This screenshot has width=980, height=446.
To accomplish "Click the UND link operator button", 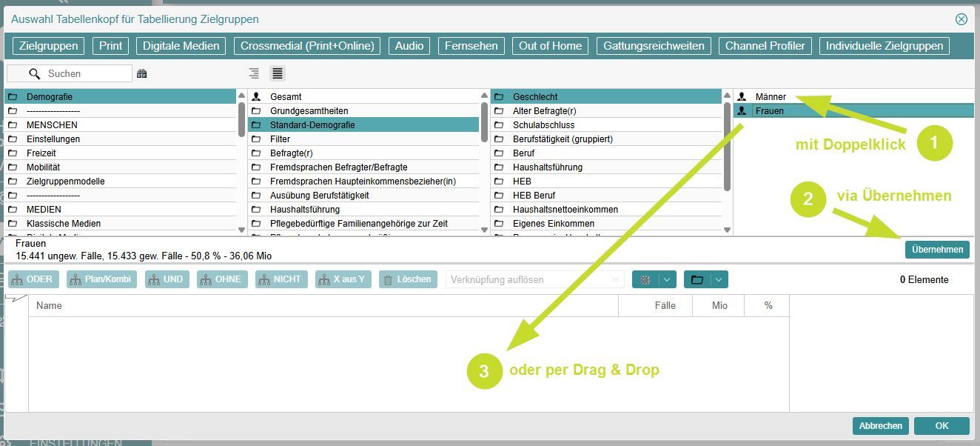I will tap(166, 279).
